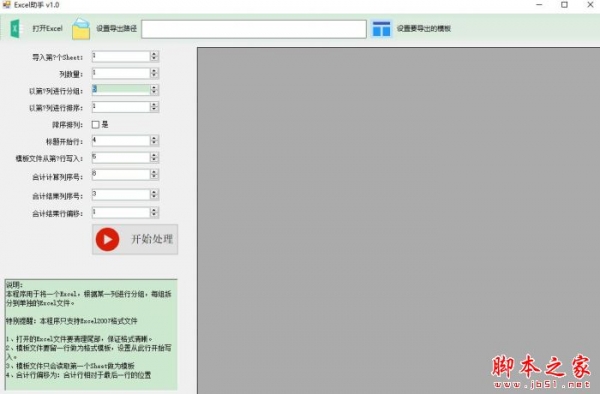Focus the 合计结果列序号 number field
The image size is (600, 394).
(121, 195)
